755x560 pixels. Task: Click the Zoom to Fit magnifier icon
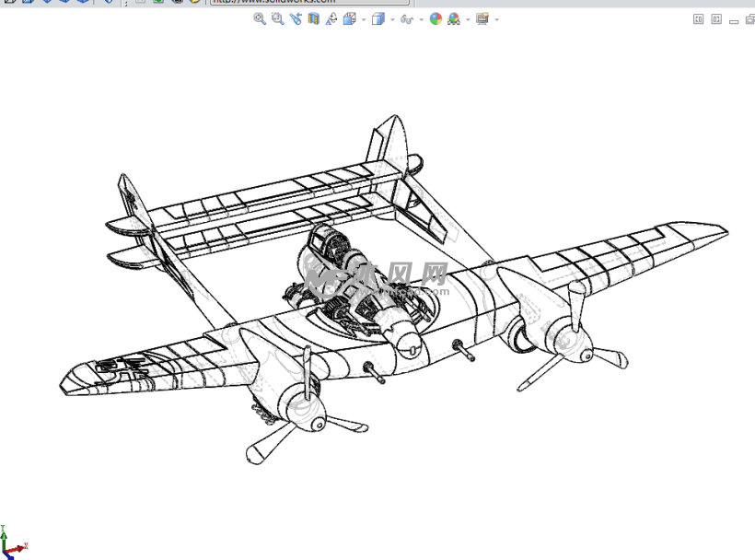[260, 18]
